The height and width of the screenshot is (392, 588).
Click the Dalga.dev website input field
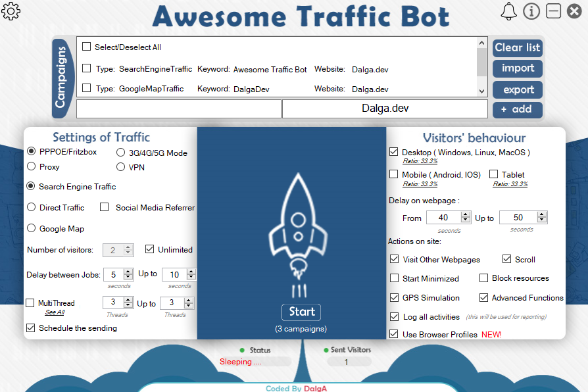pyautogui.click(x=385, y=109)
